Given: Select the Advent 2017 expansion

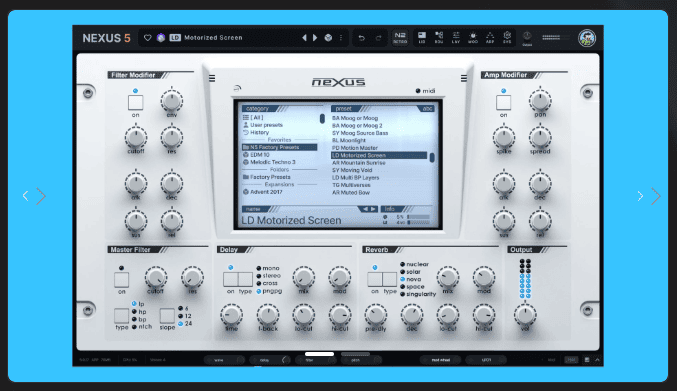Looking at the screenshot, I should click(263, 192).
